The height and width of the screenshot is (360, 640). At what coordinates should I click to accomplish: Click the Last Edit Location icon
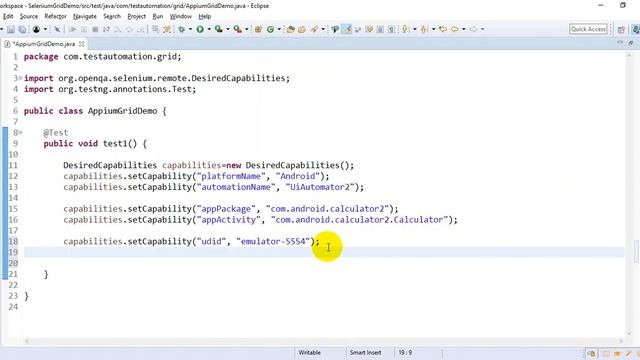(443, 29)
